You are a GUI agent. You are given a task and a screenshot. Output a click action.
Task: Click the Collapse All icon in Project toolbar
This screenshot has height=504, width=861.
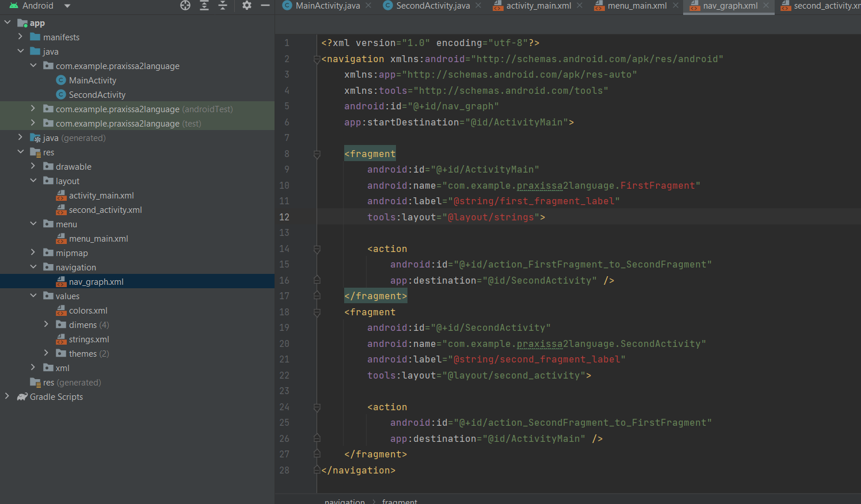(x=223, y=5)
